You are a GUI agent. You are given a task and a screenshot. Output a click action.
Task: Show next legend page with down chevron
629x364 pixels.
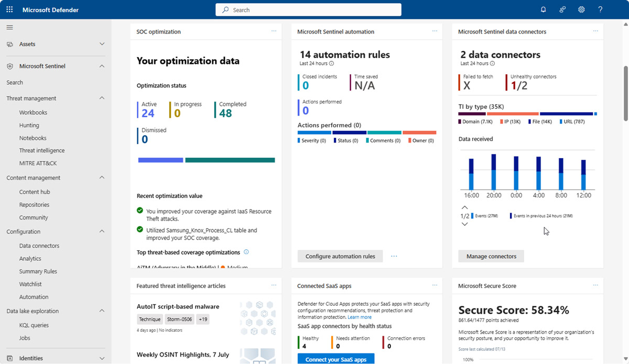coord(464,224)
